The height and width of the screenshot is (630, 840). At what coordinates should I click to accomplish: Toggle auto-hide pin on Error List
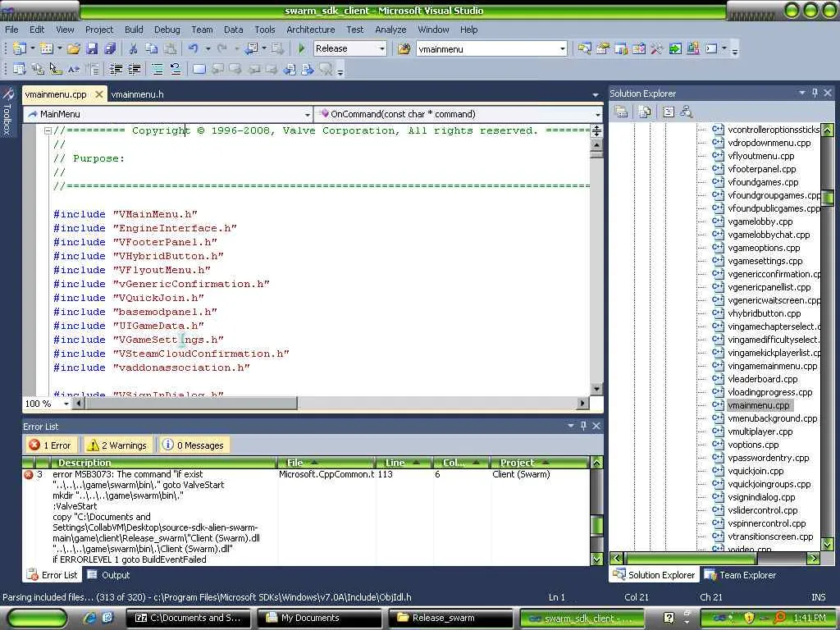(583, 426)
